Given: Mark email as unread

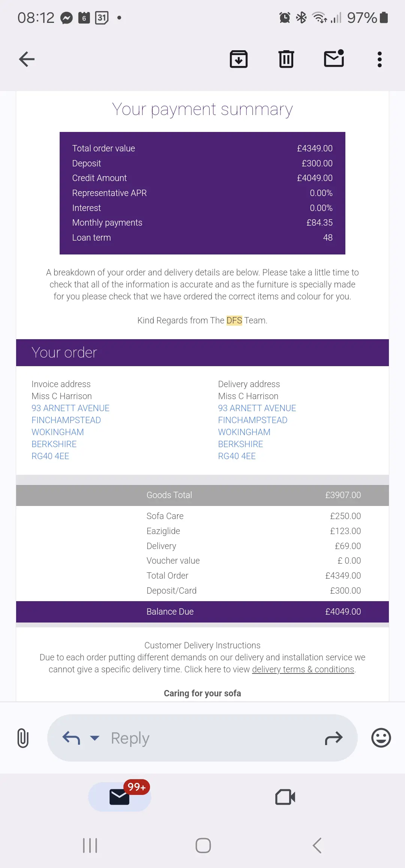Looking at the screenshot, I should coord(334,58).
